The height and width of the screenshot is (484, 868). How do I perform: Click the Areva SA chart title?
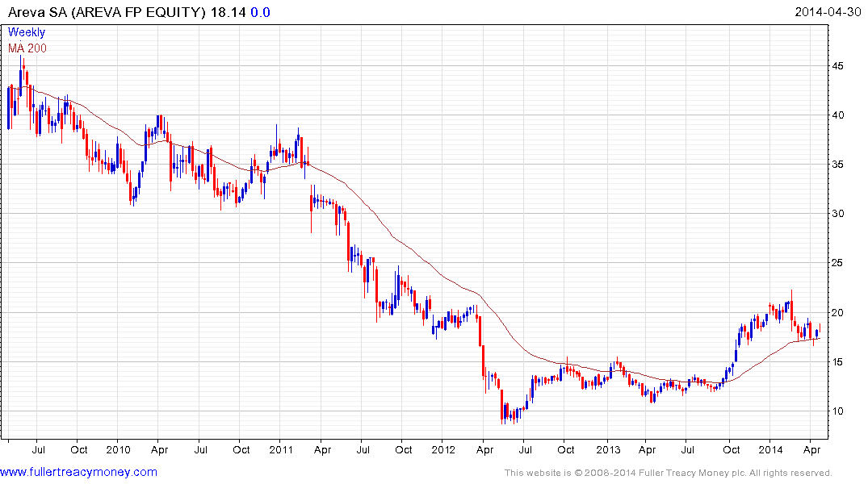(x=107, y=12)
